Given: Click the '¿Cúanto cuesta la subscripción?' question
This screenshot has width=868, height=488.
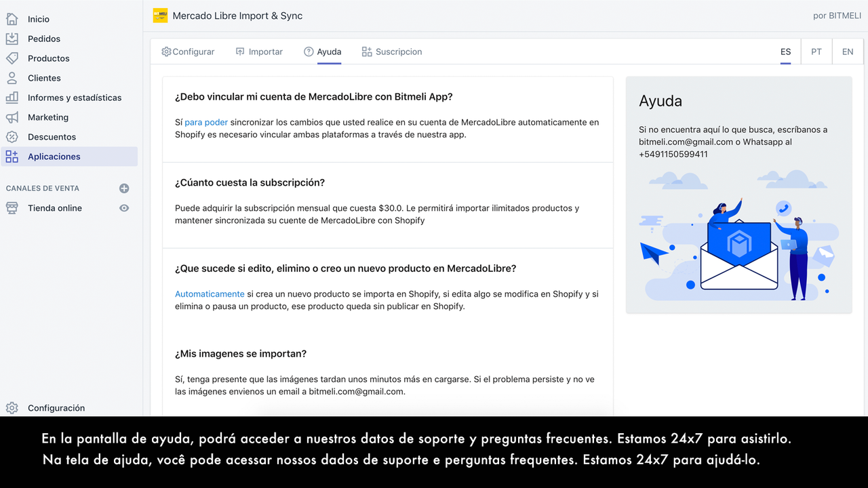Looking at the screenshot, I should tap(250, 182).
